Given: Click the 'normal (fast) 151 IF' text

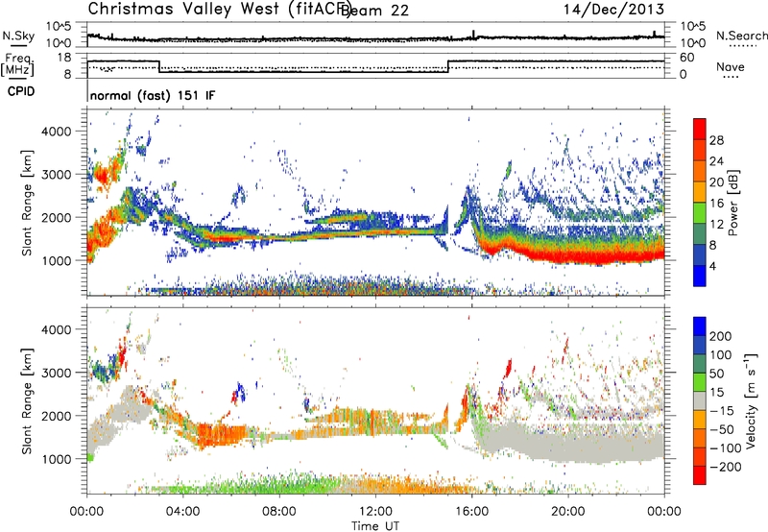Looking at the screenshot, I should pos(153,95).
